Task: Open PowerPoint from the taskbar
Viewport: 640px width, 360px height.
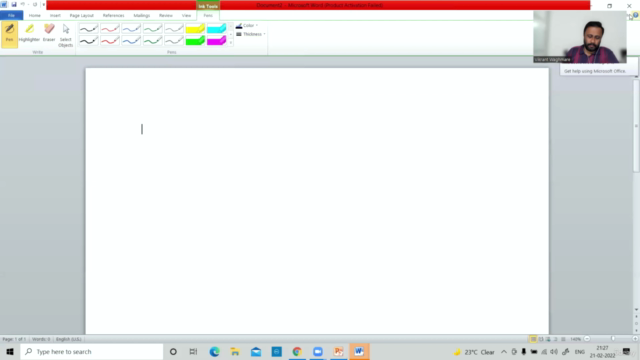Action: pos(339,351)
